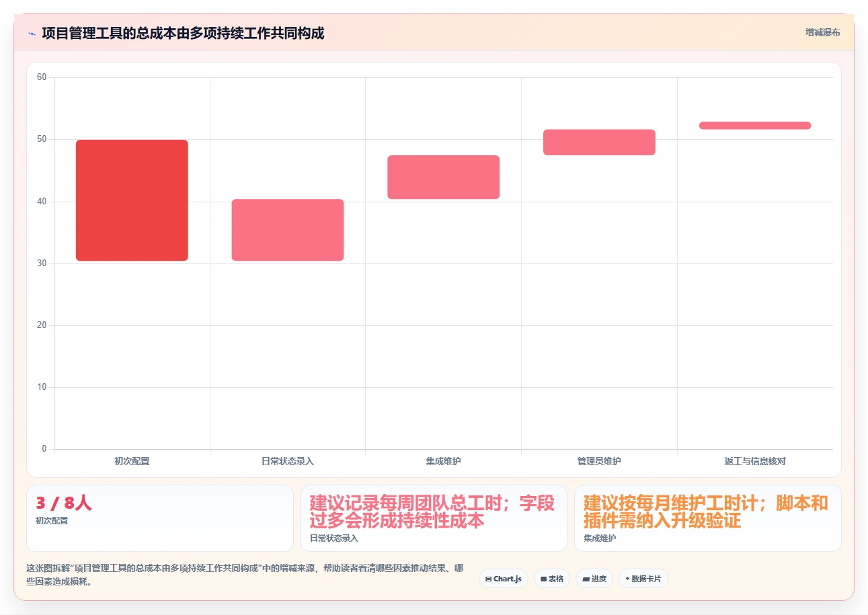Click the y-axis value 50
This screenshot has height=615, width=868.
click(x=42, y=139)
